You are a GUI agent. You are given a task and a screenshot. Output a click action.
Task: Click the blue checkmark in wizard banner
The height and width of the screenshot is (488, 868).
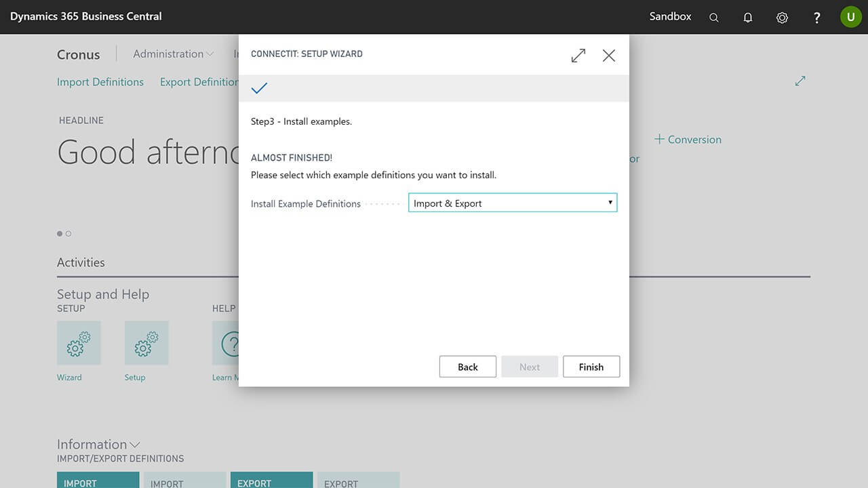pos(259,88)
